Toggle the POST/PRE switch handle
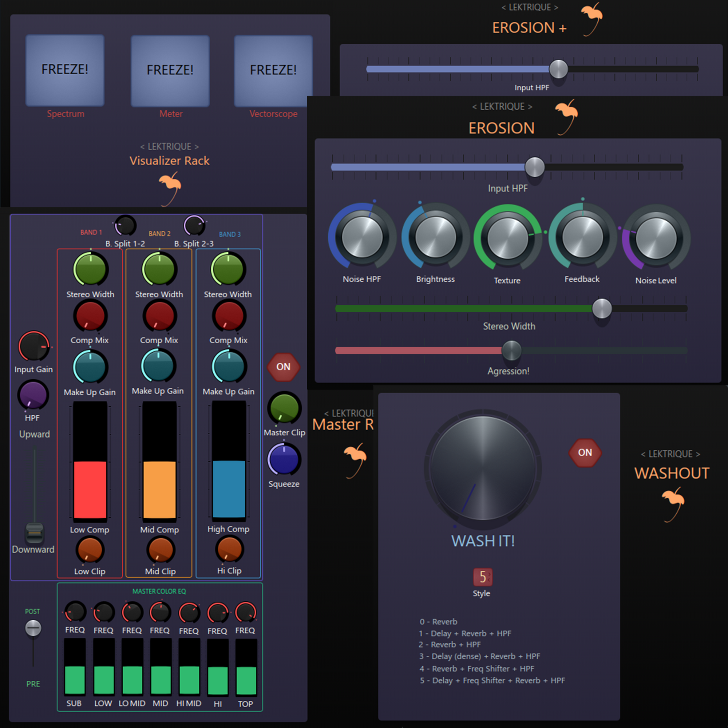The width and height of the screenshot is (728, 728). tap(33, 628)
